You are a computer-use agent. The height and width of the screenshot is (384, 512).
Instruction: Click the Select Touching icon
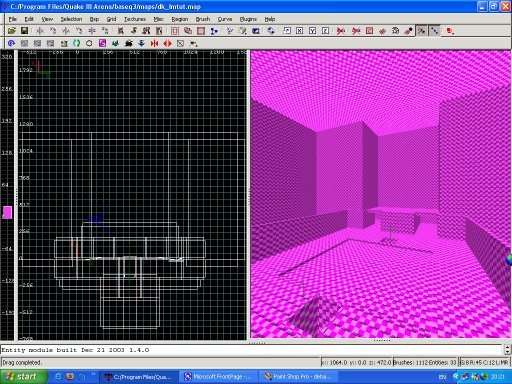[133, 31]
